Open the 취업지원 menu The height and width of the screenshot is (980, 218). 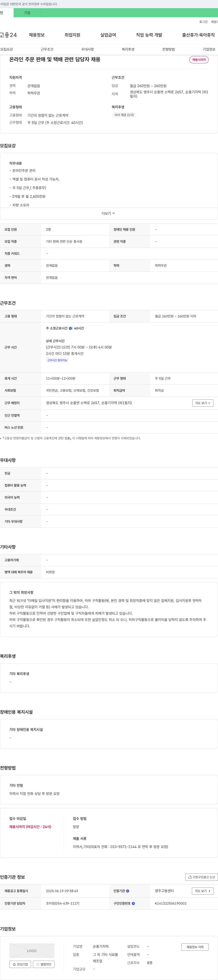pyautogui.click(x=72, y=35)
